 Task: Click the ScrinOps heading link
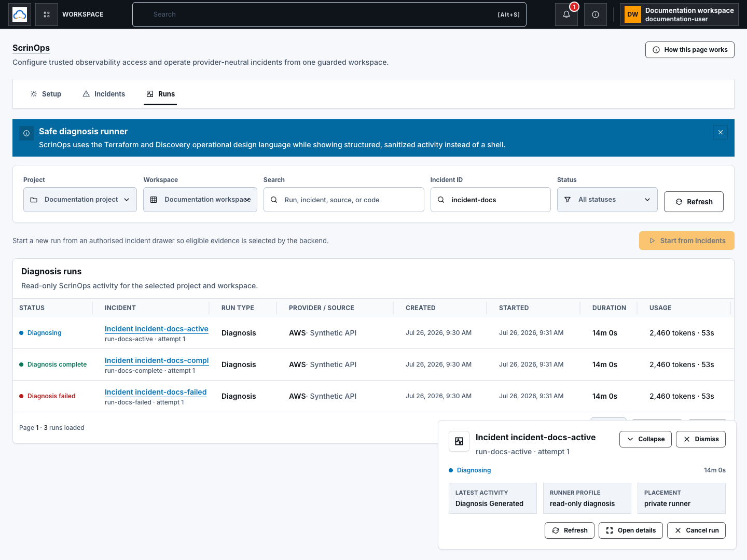coord(31,48)
